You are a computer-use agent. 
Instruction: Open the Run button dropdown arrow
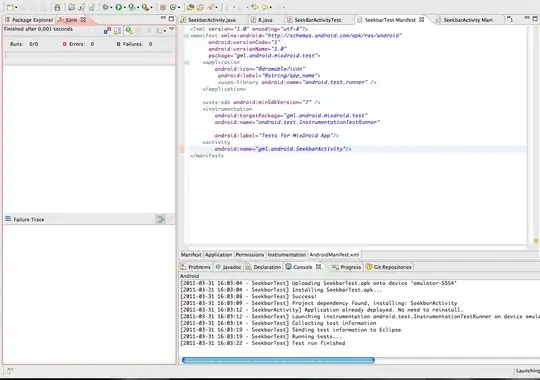tap(124, 7)
